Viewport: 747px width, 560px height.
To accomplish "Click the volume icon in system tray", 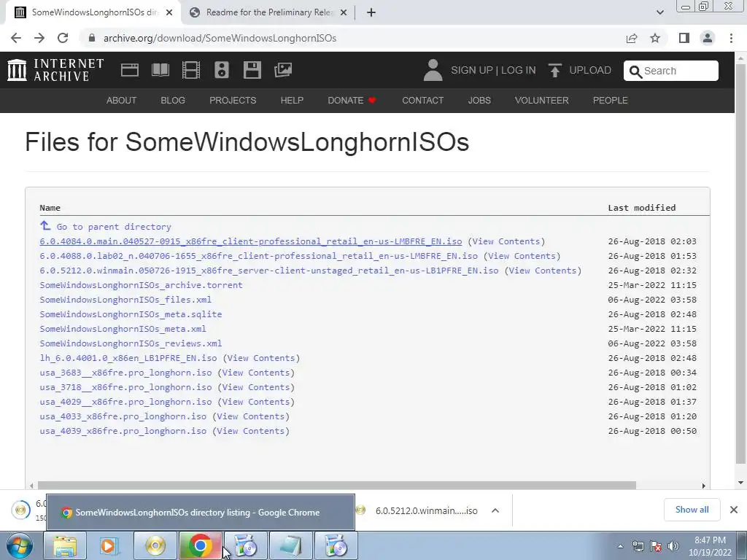I will pos(673,546).
